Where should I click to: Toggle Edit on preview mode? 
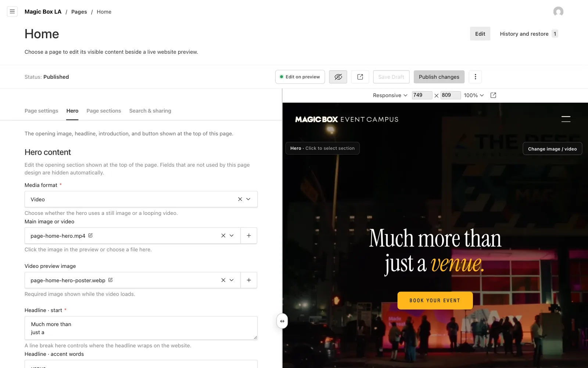300,77
